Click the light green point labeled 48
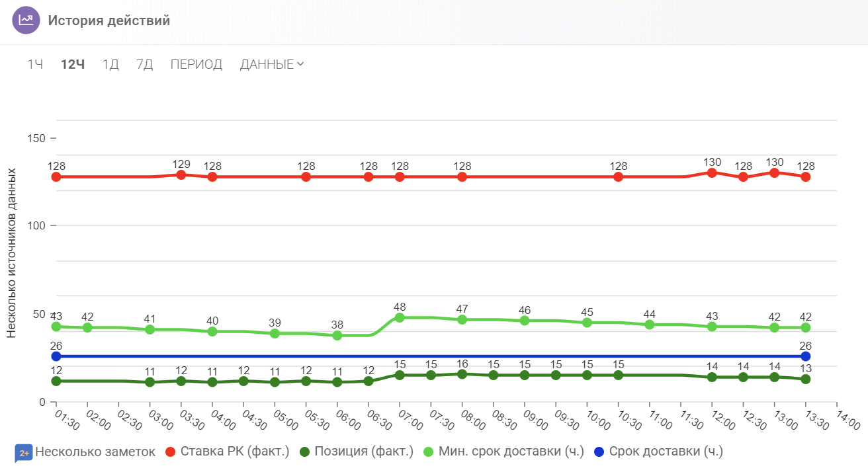868x472 pixels. [400, 318]
